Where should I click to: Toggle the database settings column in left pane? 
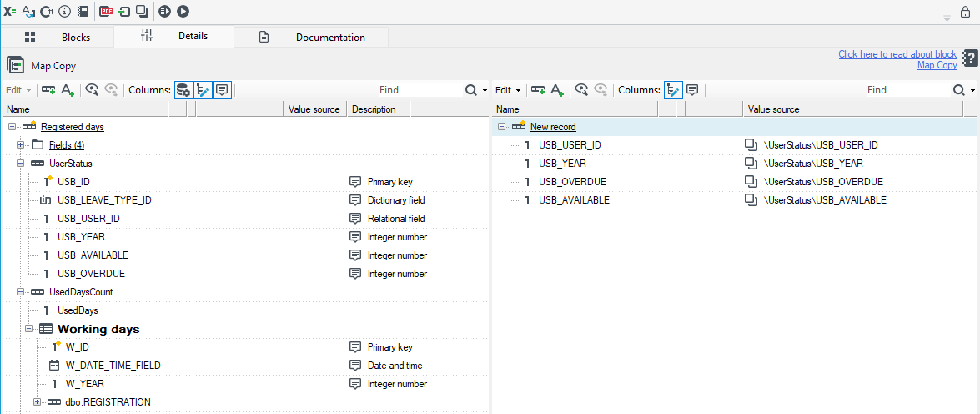(183, 90)
